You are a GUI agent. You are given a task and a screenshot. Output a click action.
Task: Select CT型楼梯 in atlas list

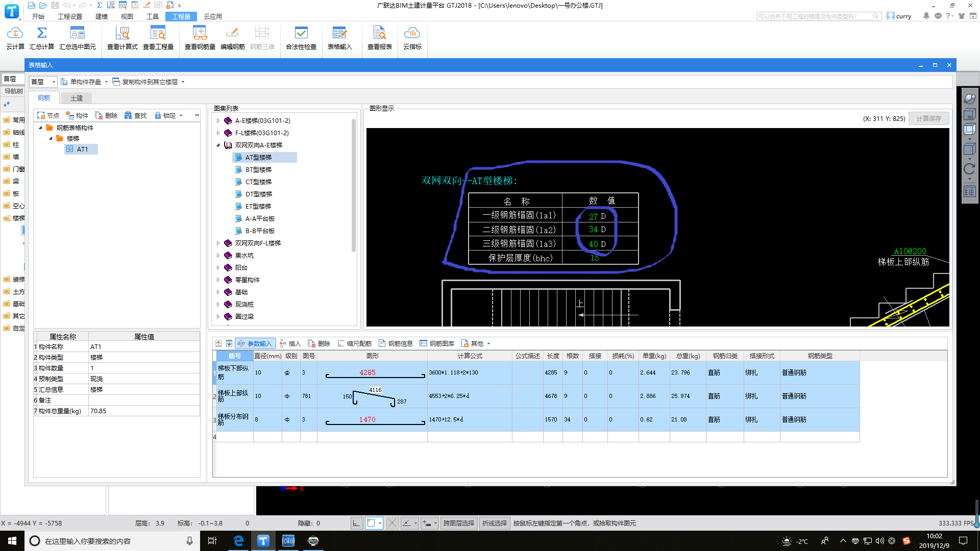(258, 182)
